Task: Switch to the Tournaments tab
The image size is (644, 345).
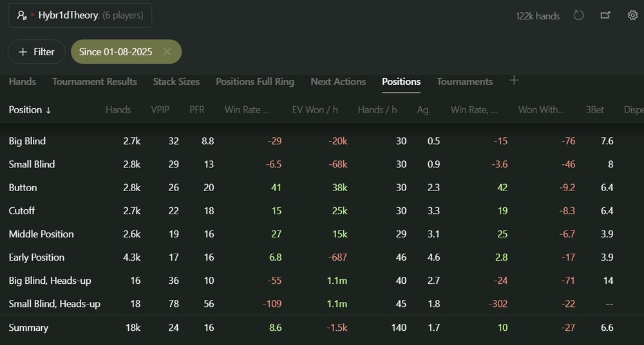Action: [464, 82]
